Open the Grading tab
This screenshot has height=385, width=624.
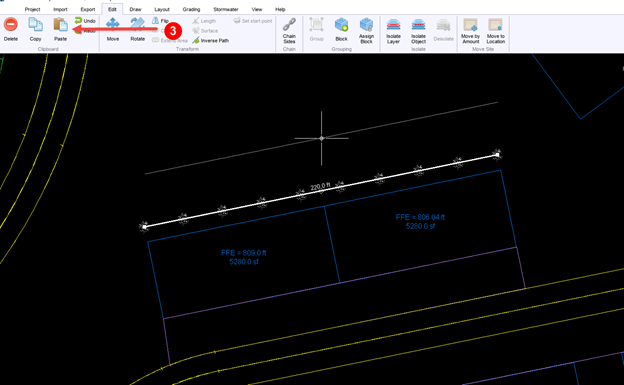[x=191, y=9]
